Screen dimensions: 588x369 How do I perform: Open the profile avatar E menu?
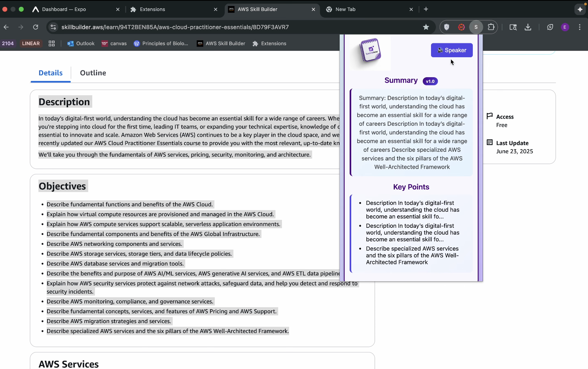pyautogui.click(x=564, y=27)
